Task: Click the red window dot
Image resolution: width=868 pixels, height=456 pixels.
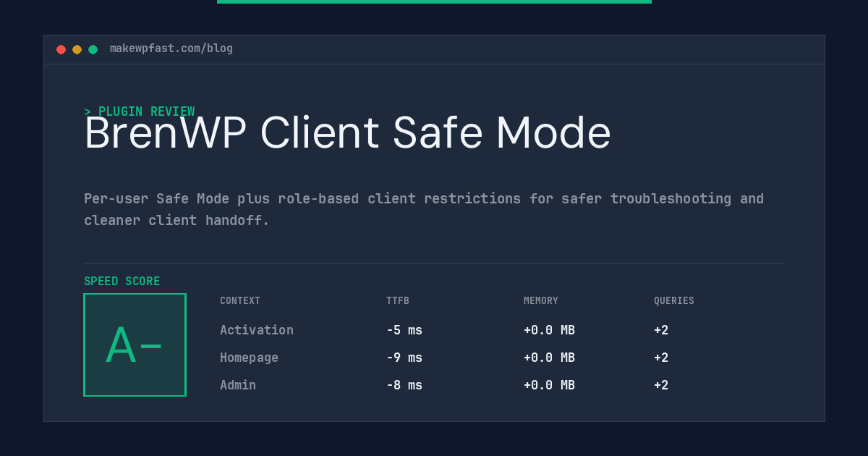Action: pos(61,49)
